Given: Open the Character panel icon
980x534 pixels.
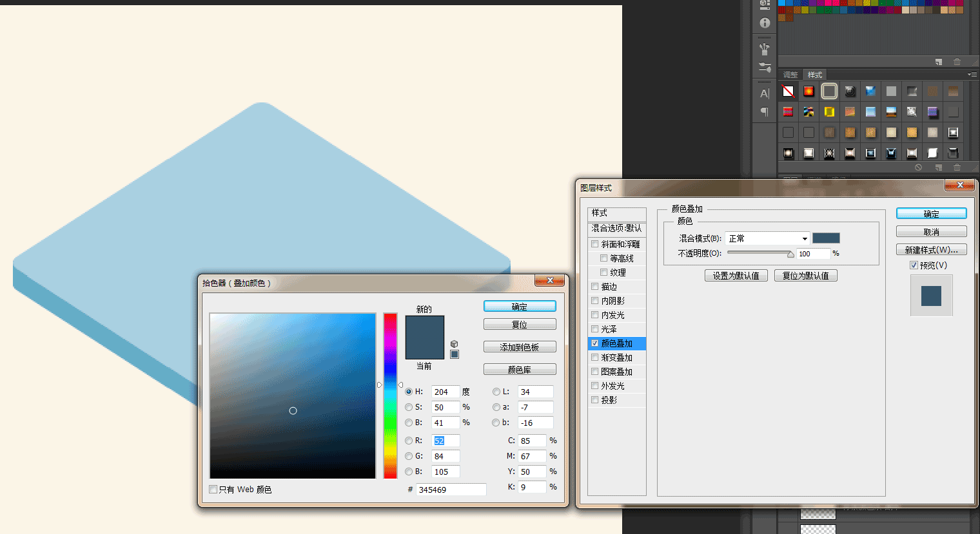Looking at the screenshot, I should coord(765,93).
